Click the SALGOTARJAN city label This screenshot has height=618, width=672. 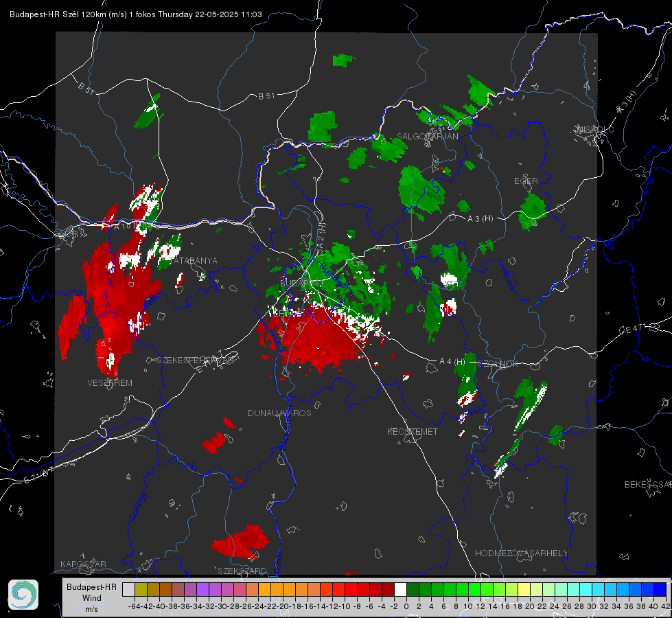click(427, 137)
